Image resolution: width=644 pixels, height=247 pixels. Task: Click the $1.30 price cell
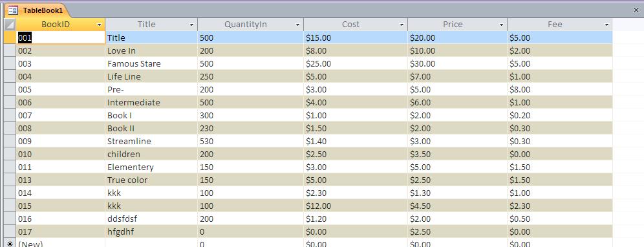tap(458, 193)
